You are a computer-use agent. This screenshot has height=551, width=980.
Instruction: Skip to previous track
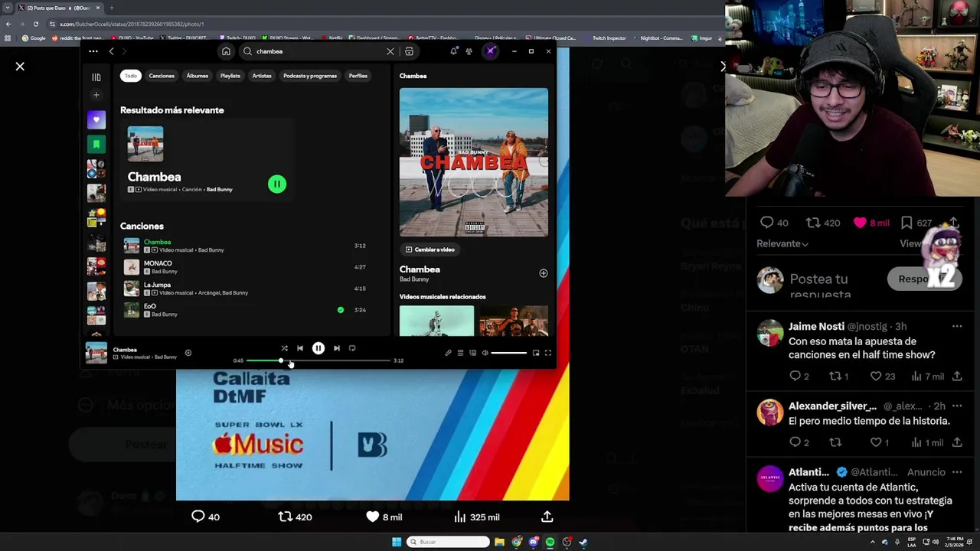(300, 348)
